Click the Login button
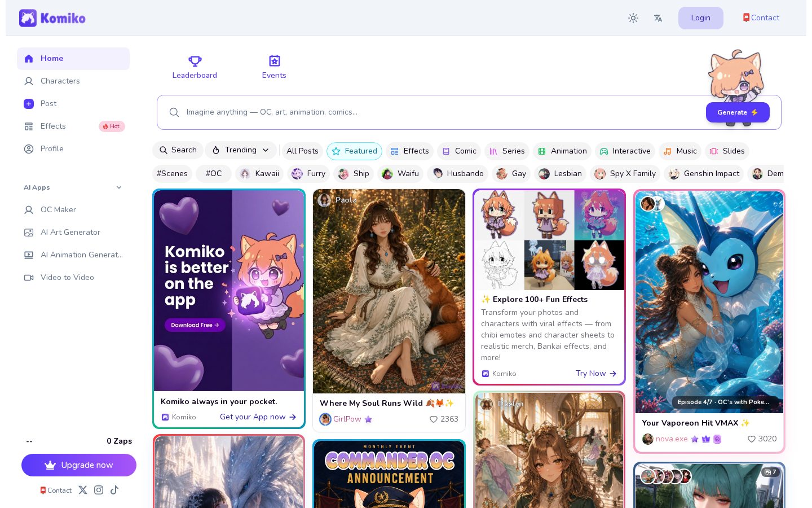812x508 pixels. pyautogui.click(x=700, y=18)
